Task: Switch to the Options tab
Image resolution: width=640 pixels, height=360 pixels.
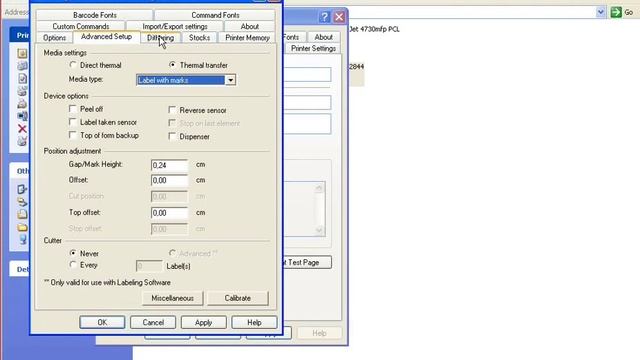Action: [x=54, y=38]
